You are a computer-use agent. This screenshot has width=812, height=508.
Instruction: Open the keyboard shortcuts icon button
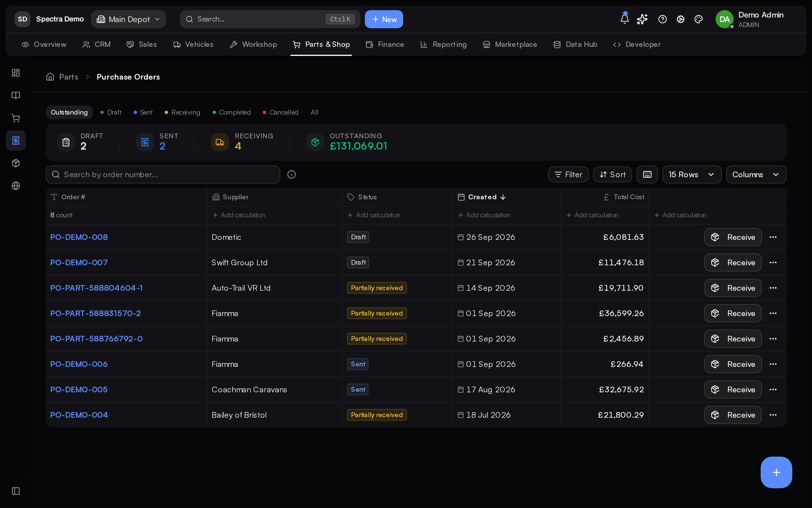coord(647,174)
